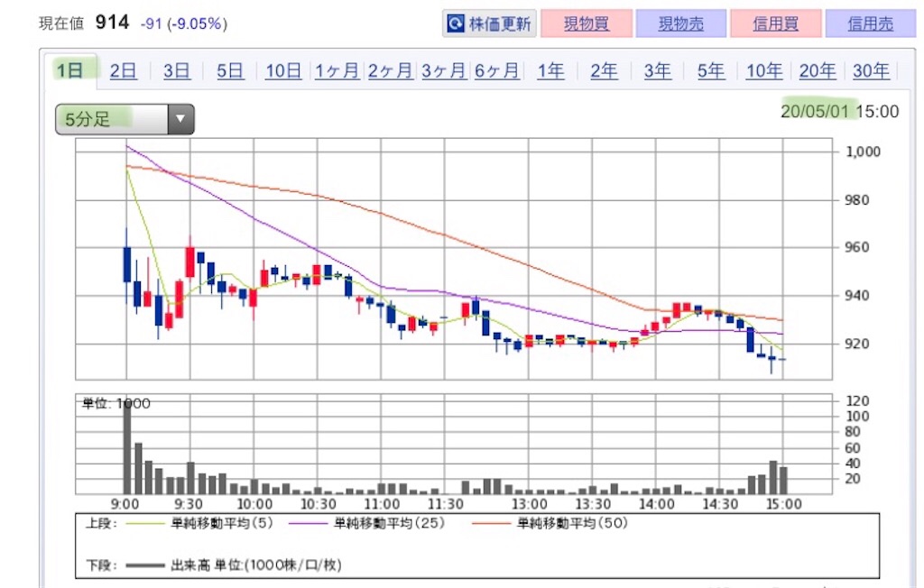924x588 pixels.
Task: Click the 信用買 link button
Action: point(775,23)
